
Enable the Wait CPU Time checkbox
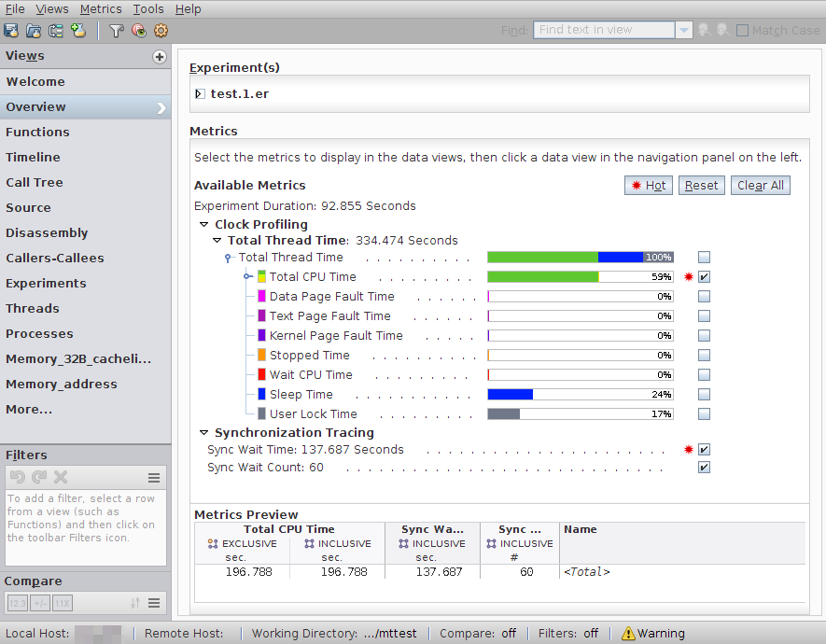[704, 374]
